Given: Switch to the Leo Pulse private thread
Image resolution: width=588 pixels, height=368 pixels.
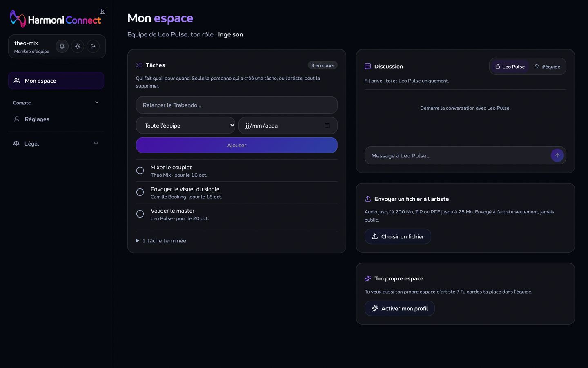Looking at the screenshot, I should (x=510, y=67).
